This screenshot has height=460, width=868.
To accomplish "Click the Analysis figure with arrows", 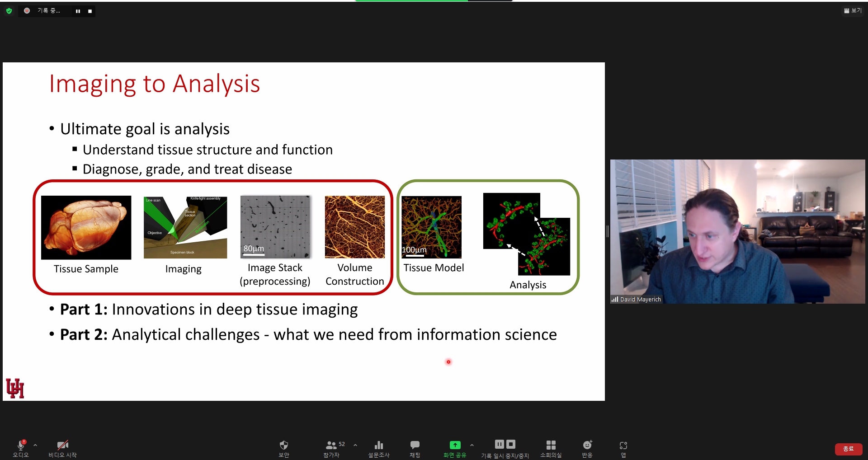I will tap(527, 234).
